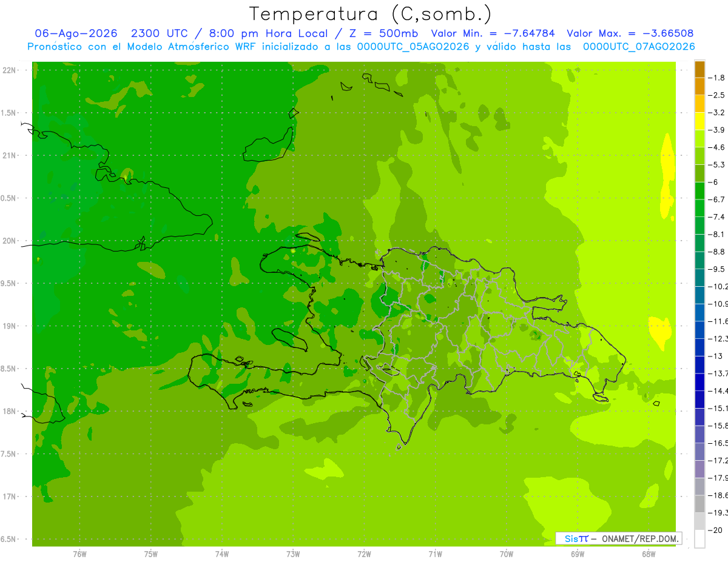Pick the amber legend swatch between -2.5 and -3.2
Image resolution: width=728 pixels, height=562 pixels.
tap(699, 104)
